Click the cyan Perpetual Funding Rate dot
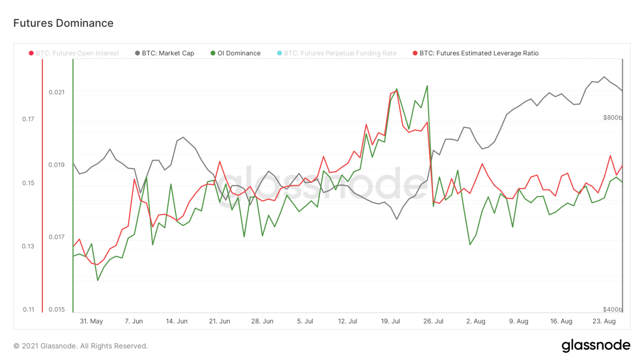Image resolution: width=644 pixels, height=362 pixels. coord(279,53)
